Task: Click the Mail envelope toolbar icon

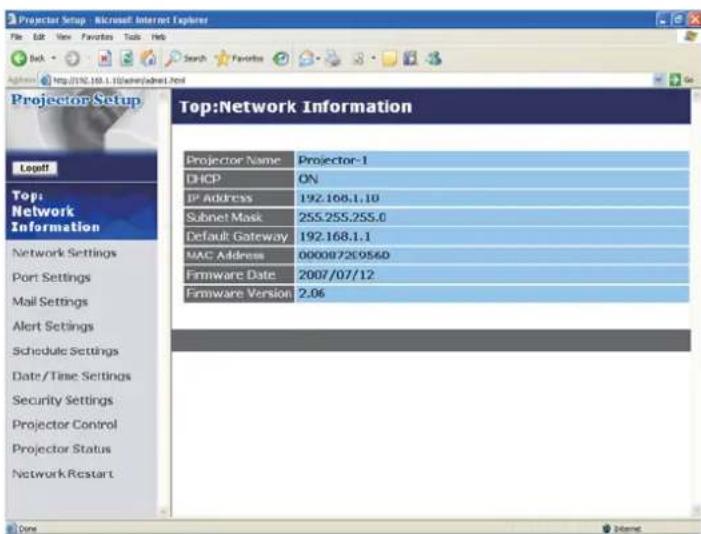Action: point(307,59)
